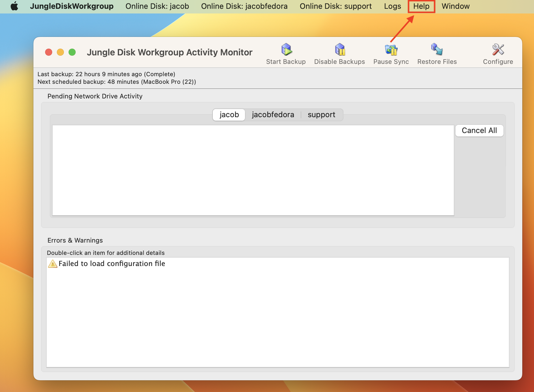
Task: Click the Restore Files toolbar icon
Action: pyautogui.click(x=437, y=50)
